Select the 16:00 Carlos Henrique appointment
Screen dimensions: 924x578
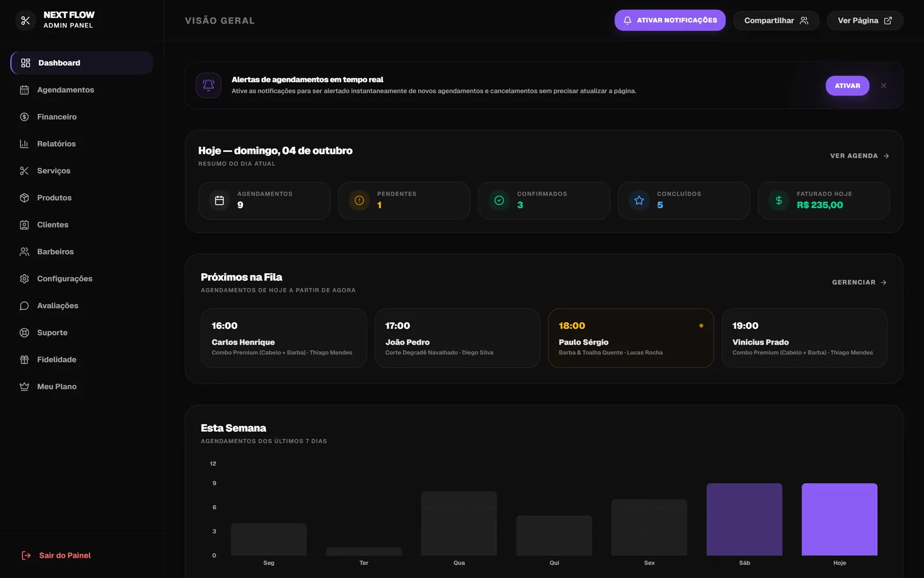point(284,338)
